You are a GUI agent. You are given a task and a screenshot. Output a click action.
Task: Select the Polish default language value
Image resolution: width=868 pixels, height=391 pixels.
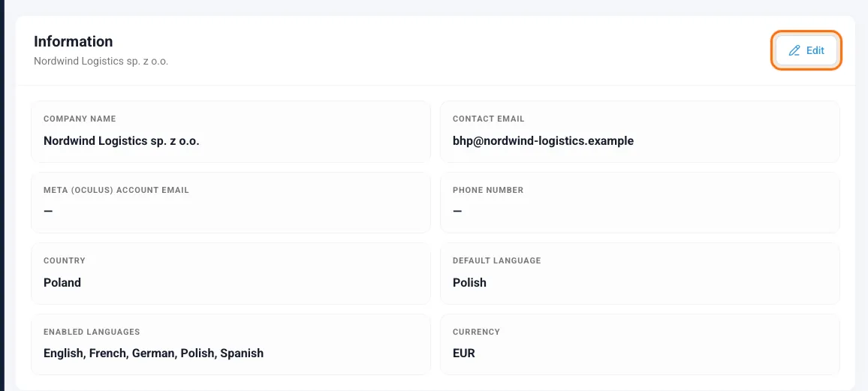(x=469, y=283)
